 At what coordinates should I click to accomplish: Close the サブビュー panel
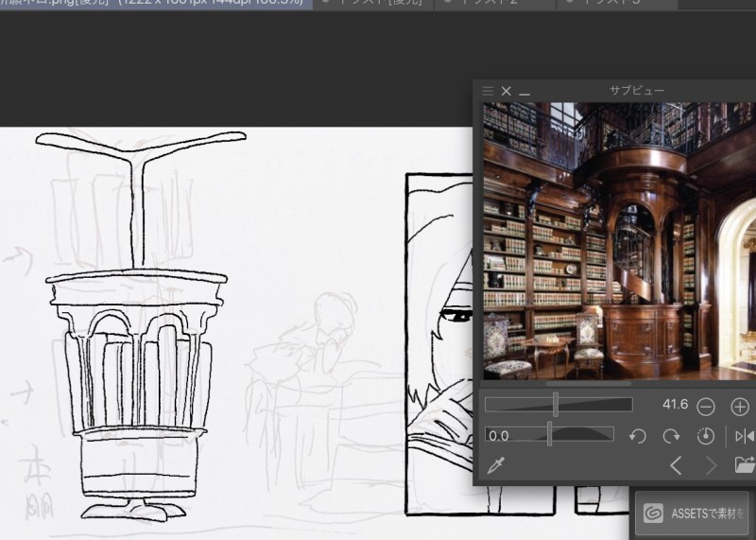click(507, 91)
